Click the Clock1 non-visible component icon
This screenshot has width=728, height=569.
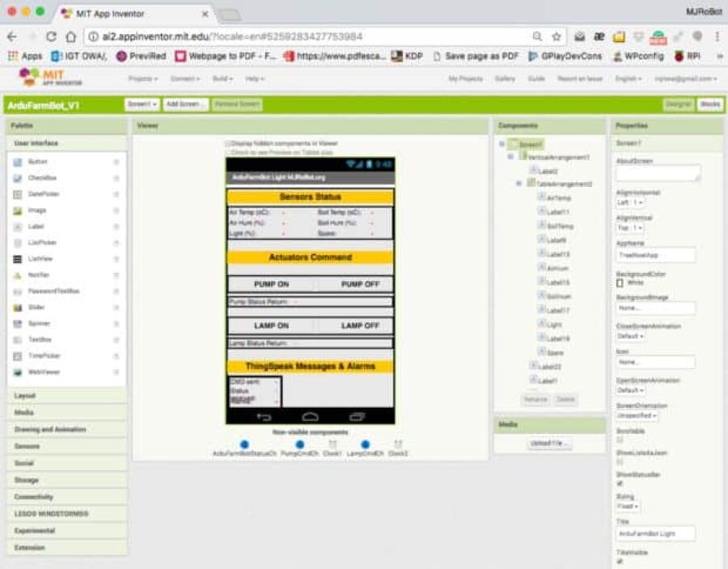[x=332, y=444]
